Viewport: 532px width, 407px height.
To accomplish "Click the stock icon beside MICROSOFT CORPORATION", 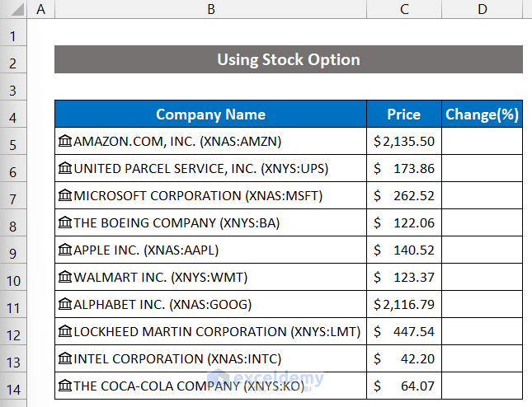I will click(65, 195).
